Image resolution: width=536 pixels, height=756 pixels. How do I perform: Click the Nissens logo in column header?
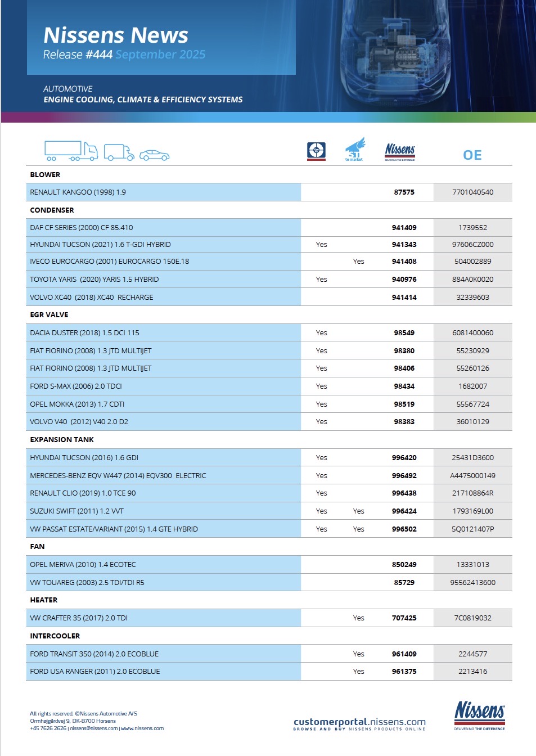click(400, 151)
